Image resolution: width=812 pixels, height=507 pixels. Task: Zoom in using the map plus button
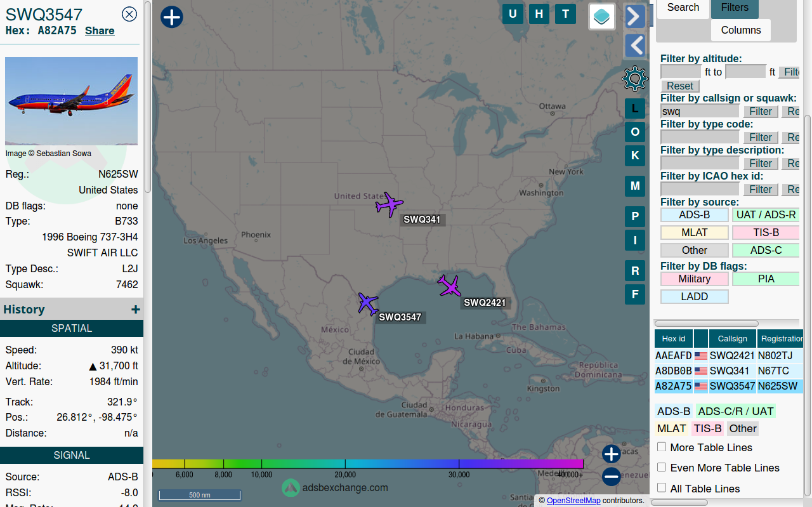[611, 454]
